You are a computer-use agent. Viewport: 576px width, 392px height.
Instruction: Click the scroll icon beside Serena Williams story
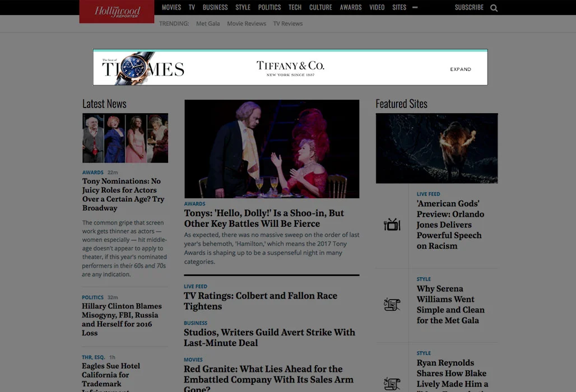tap(392, 304)
